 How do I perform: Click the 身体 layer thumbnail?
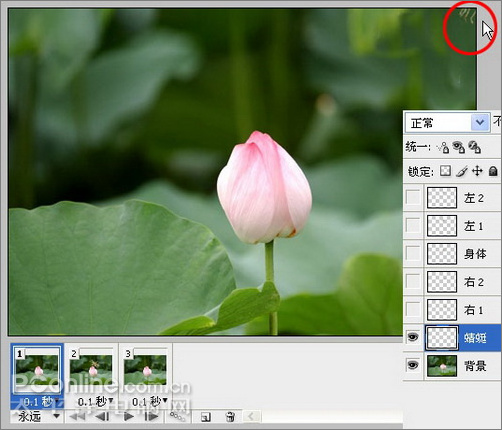(442, 254)
